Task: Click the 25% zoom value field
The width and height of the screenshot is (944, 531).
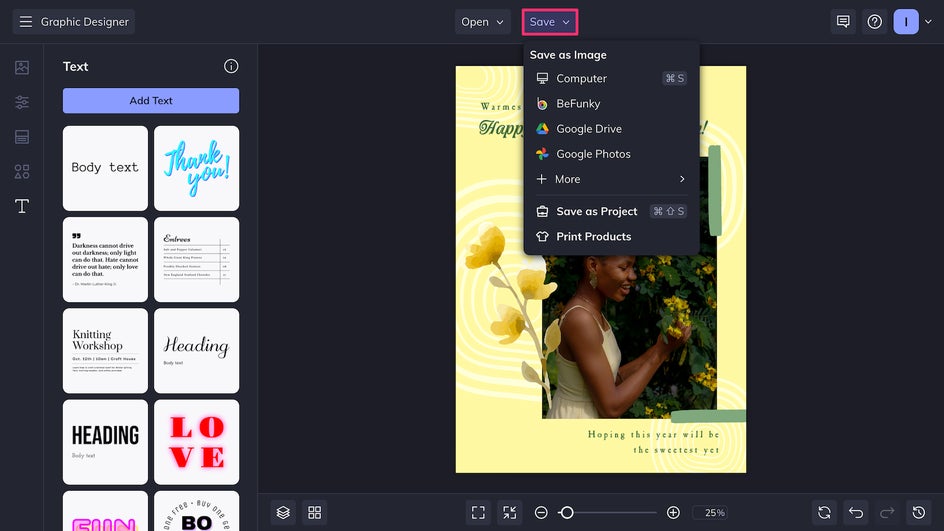Action: (710, 512)
